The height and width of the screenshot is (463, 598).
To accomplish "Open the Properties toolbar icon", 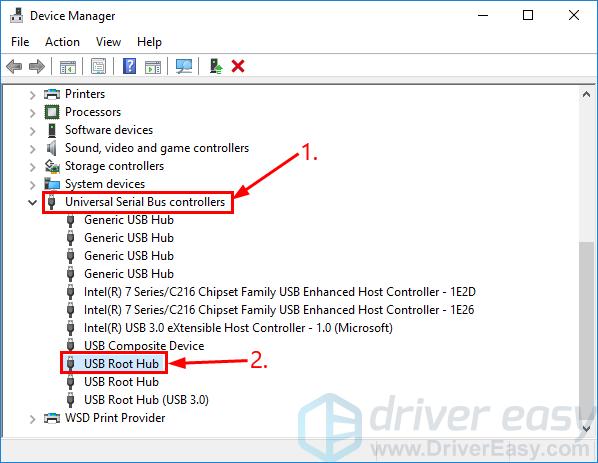I will pos(98,67).
